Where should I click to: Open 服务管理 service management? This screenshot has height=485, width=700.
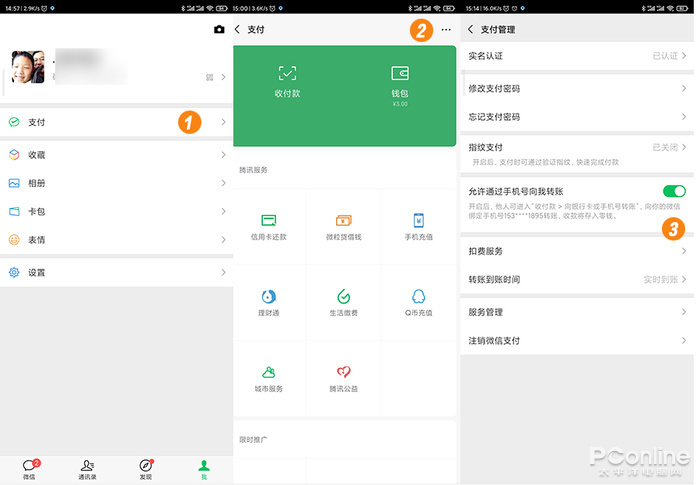tap(577, 312)
